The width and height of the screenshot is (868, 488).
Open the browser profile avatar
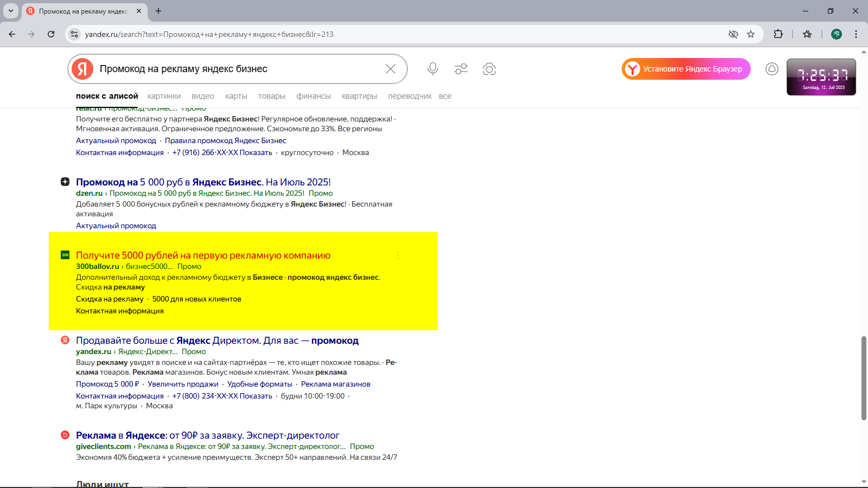[x=837, y=34]
